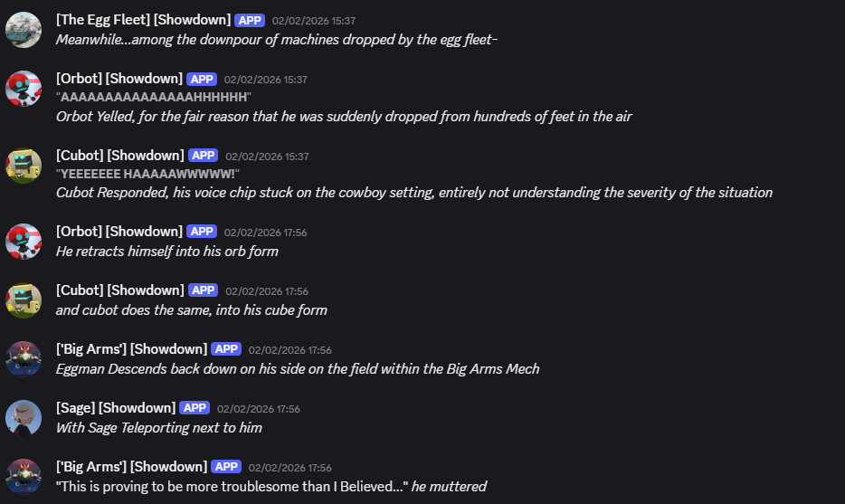Viewport: 845px width, 504px height.
Task: Open Orbot's avatar beside the "AAAAHHHHH" message
Action: click(x=24, y=89)
